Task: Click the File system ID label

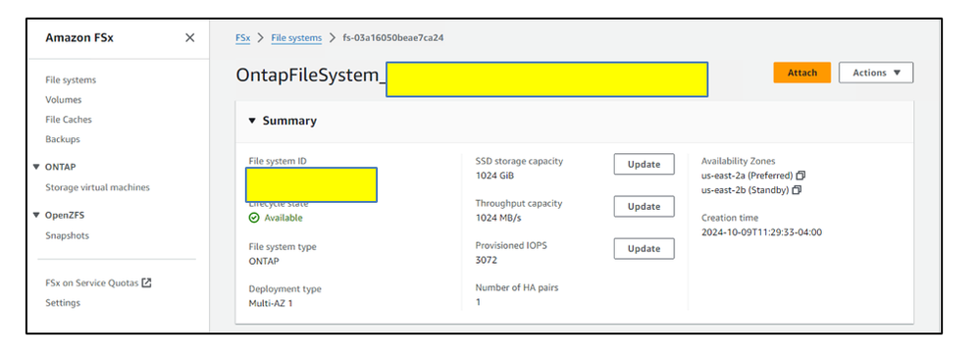Action: click(x=278, y=161)
